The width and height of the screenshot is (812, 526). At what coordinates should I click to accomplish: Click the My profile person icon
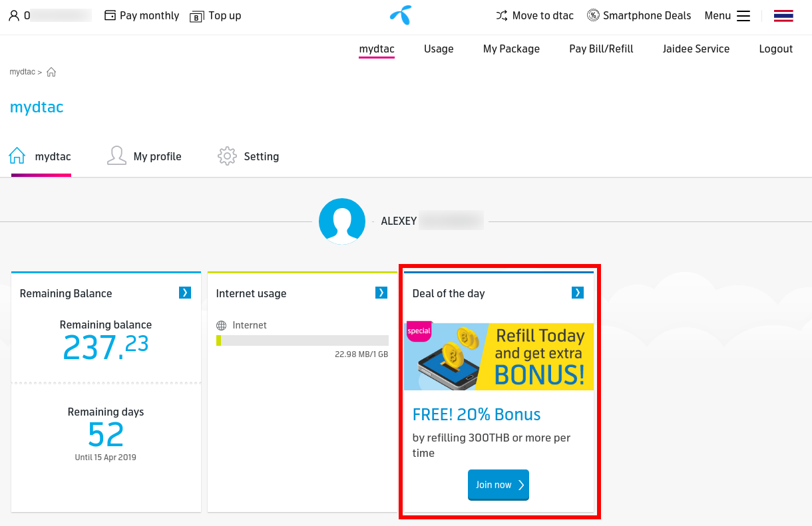(116, 156)
